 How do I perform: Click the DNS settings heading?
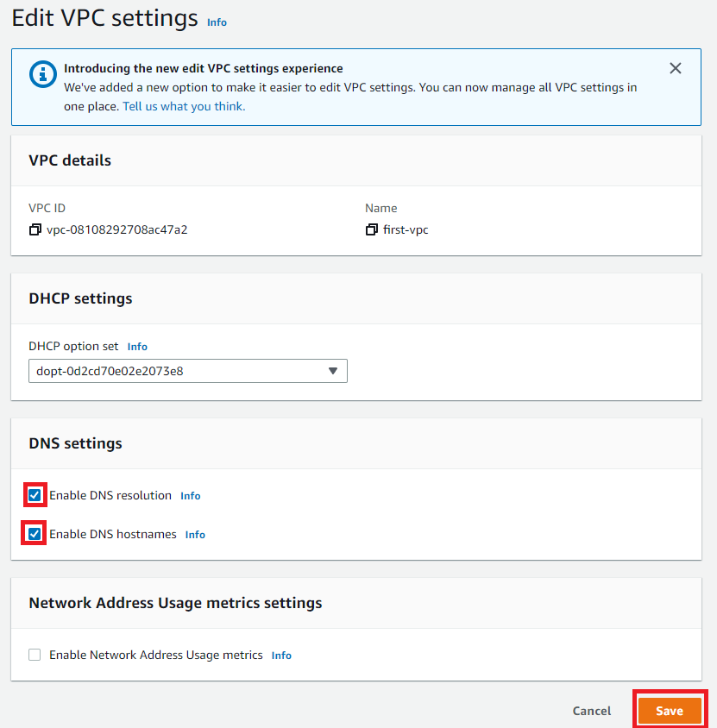click(75, 443)
